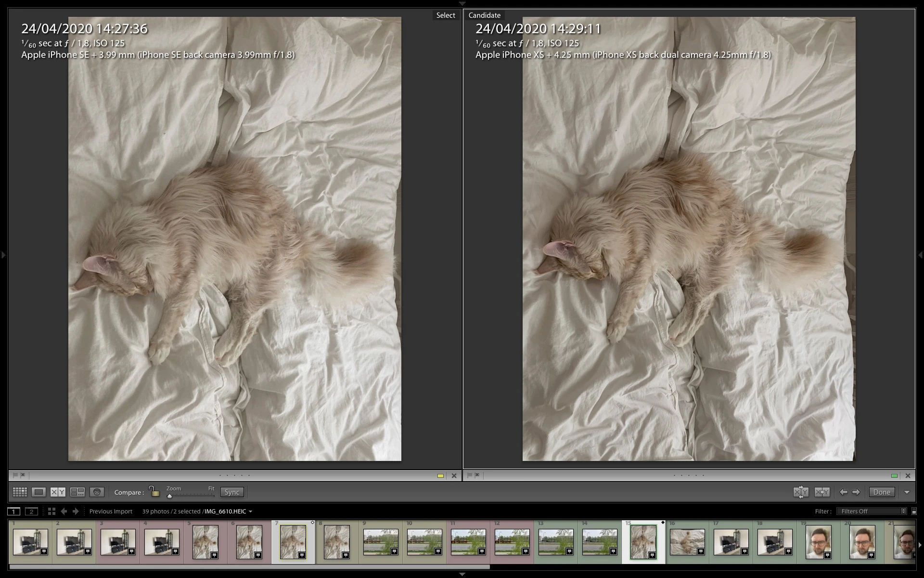
Task: Click the badge on thumbnail 7
Action: 302,555
